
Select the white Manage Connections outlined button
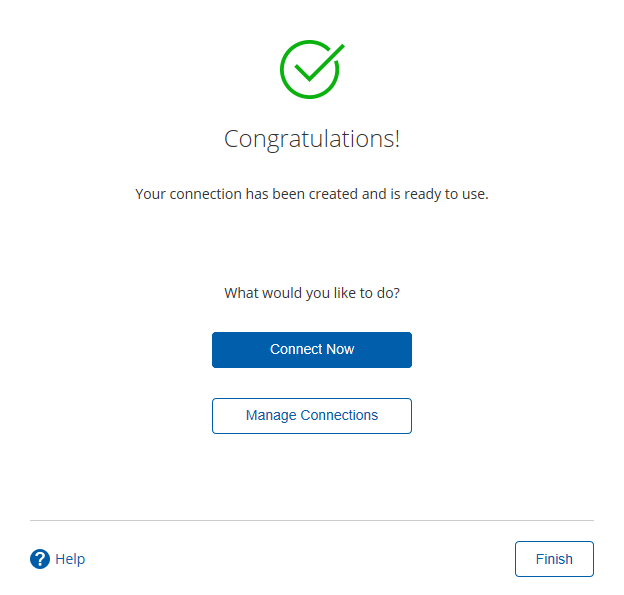pos(312,416)
